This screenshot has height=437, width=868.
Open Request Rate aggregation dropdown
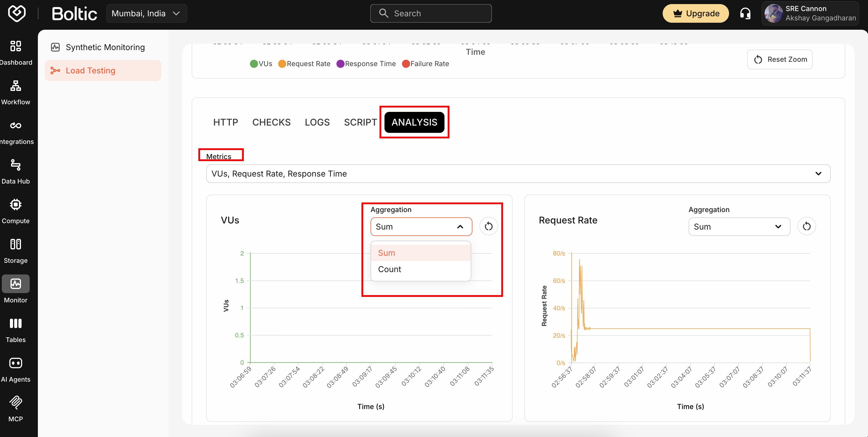click(x=739, y=226)
